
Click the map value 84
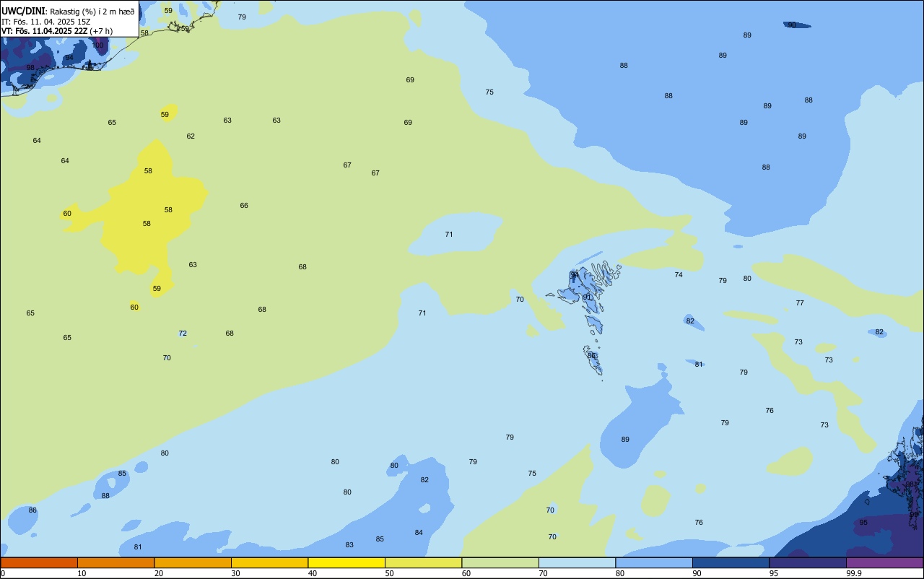(419, 533)
